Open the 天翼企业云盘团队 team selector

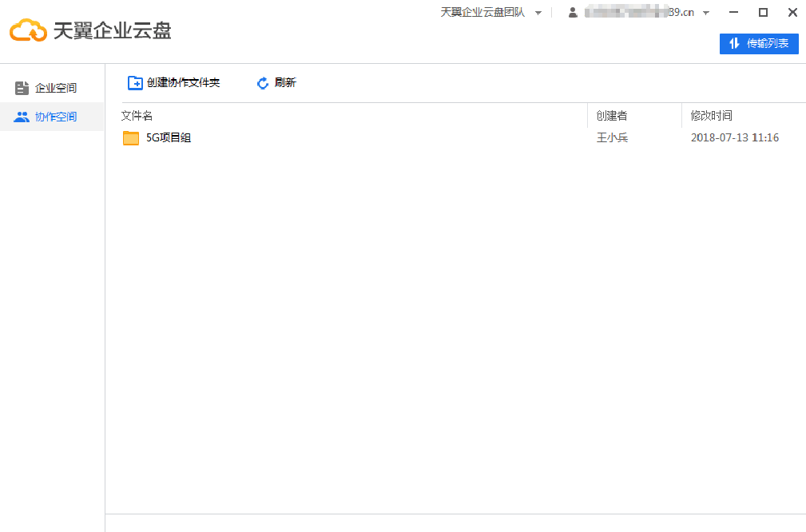click(x=482, y=13)
